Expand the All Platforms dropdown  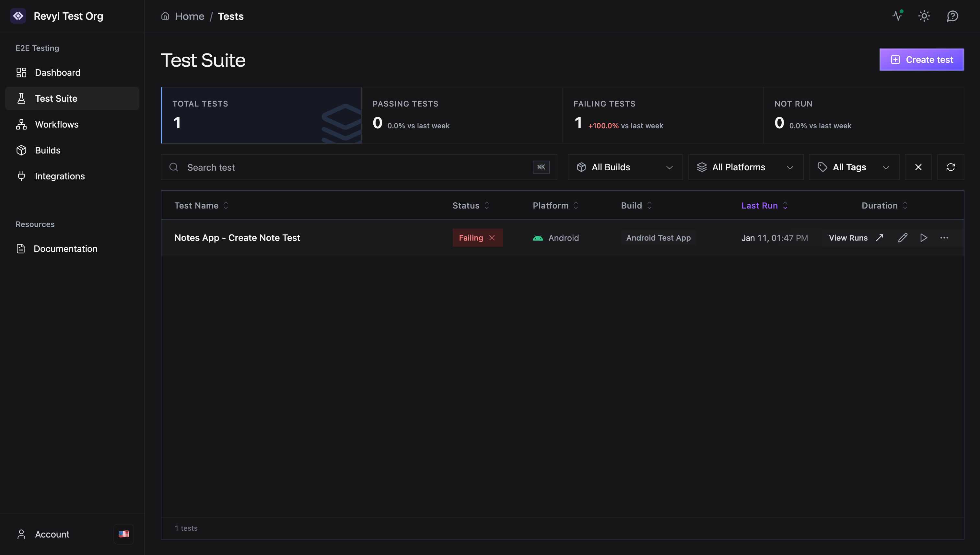click(x=745, y=167)
